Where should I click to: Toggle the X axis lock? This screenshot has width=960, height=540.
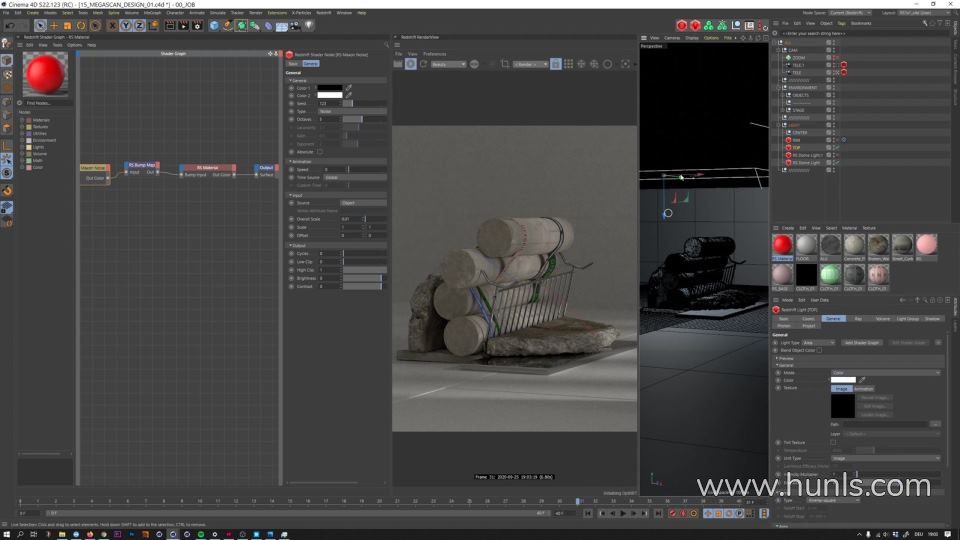(x=112, y=26)
